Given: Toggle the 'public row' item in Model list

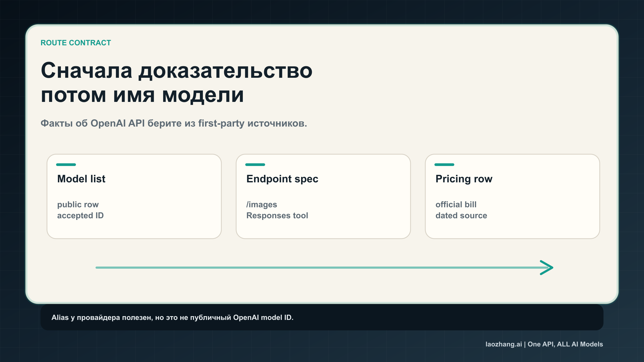Looking at the screenshot, I should [x=78, y=204].
